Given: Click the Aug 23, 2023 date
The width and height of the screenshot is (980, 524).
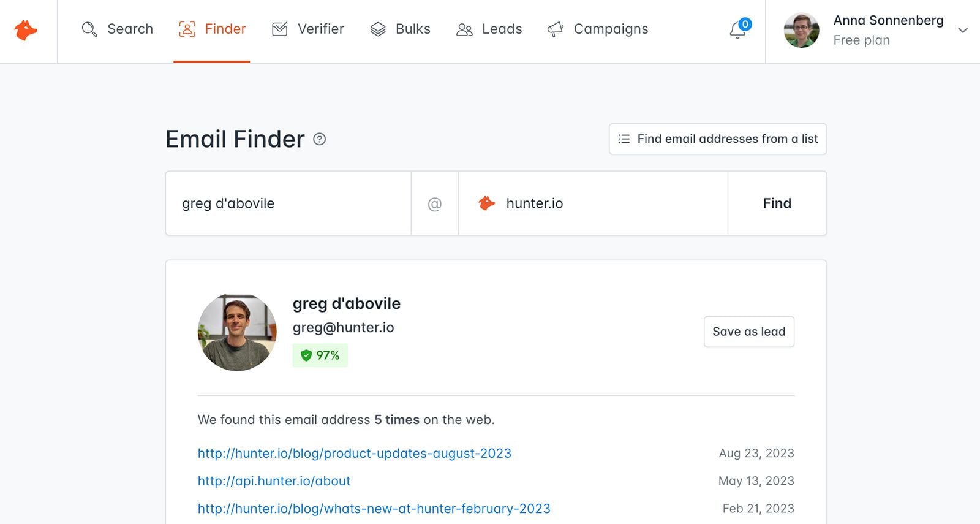Looking at the screenshot, I should coord(756,454).
